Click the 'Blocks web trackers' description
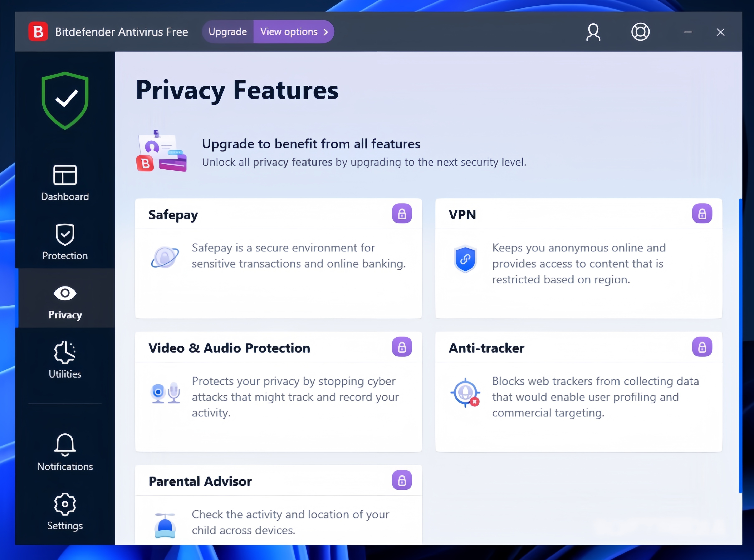The height and width of the screenshot is (560, 754). (x=596, y=397)
